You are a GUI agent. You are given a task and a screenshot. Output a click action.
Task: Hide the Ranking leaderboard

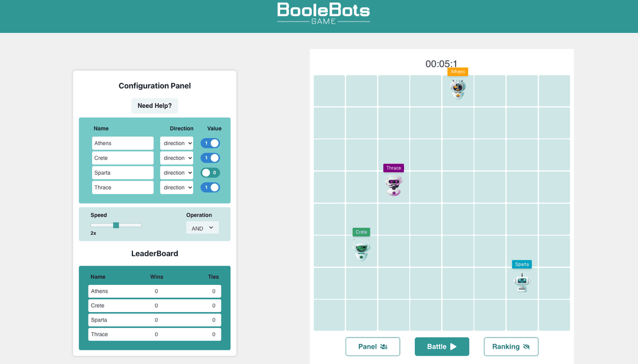click(x=511, y=347)
